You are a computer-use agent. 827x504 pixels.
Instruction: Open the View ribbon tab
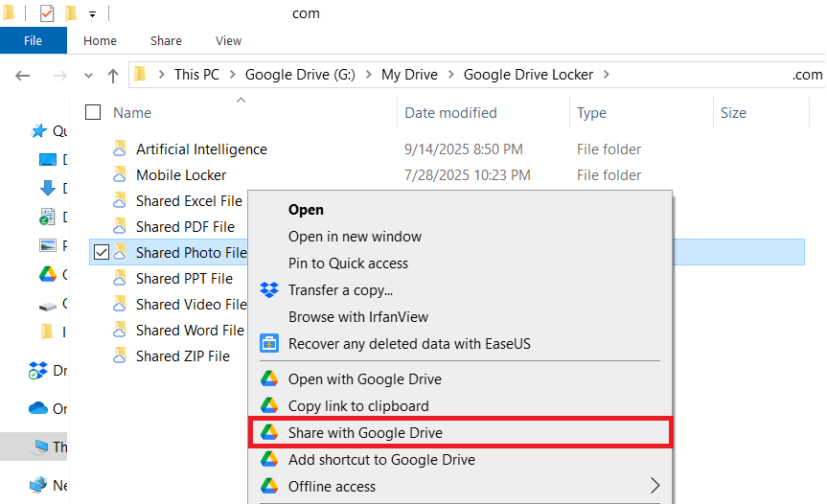click(228, 41)
